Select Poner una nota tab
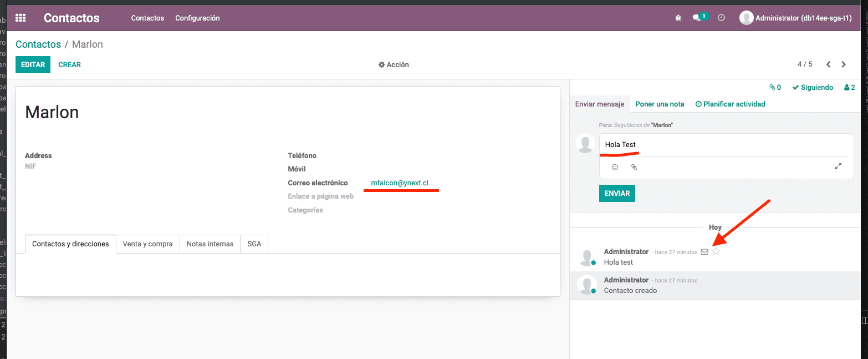 (660, 104)
